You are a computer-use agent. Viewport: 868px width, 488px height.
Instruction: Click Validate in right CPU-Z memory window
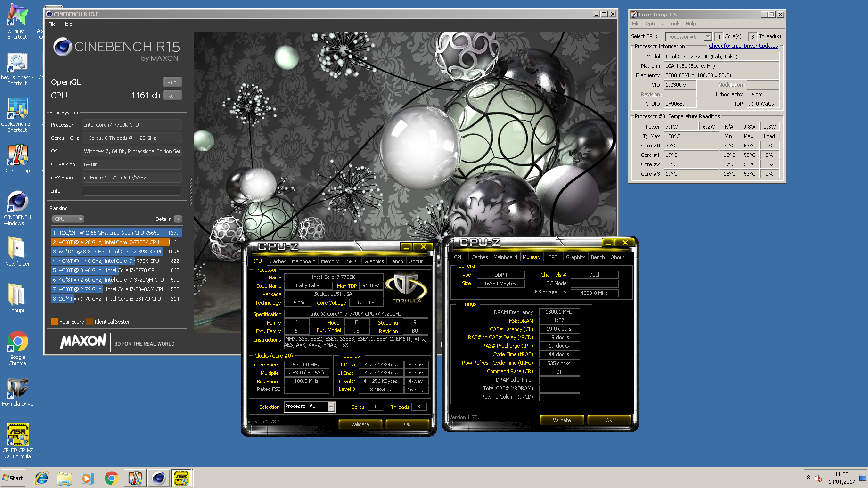[x=562, y=420]
